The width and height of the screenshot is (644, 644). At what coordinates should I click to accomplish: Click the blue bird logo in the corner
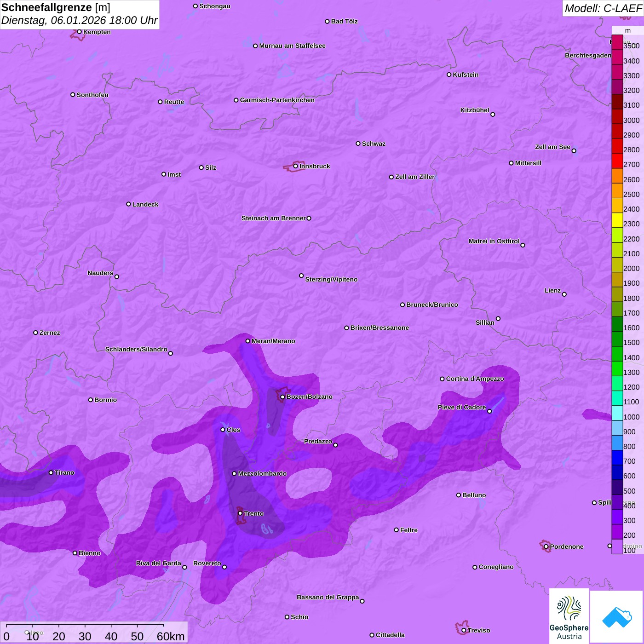pos(616,616)
